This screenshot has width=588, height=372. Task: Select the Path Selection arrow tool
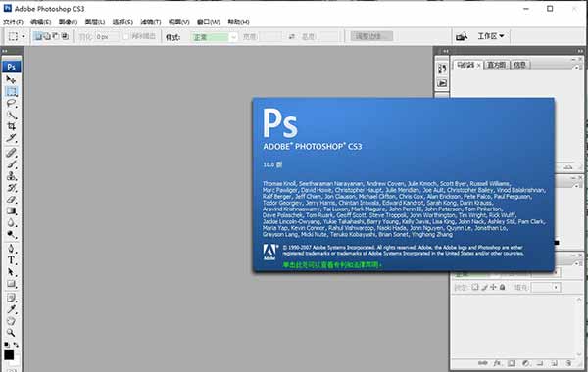click(x=11, y=272)
